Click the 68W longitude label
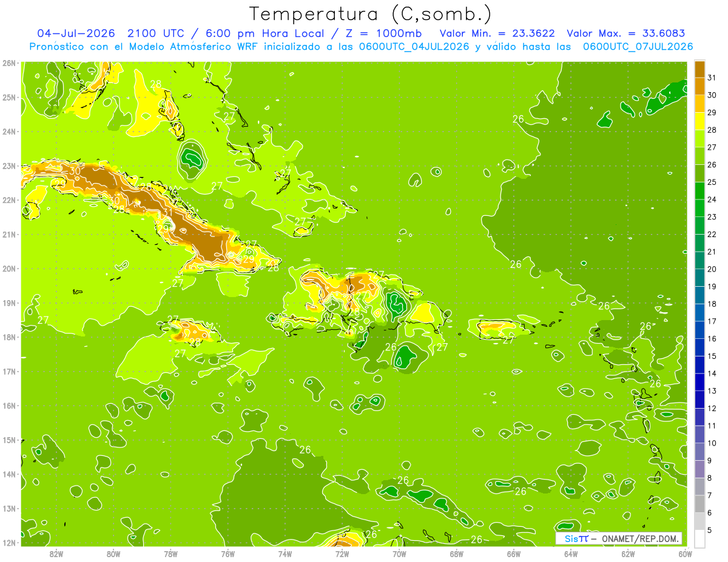 457,554
